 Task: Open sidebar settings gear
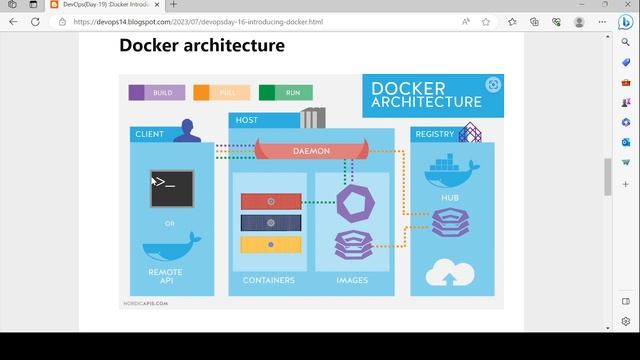[626, 321]
